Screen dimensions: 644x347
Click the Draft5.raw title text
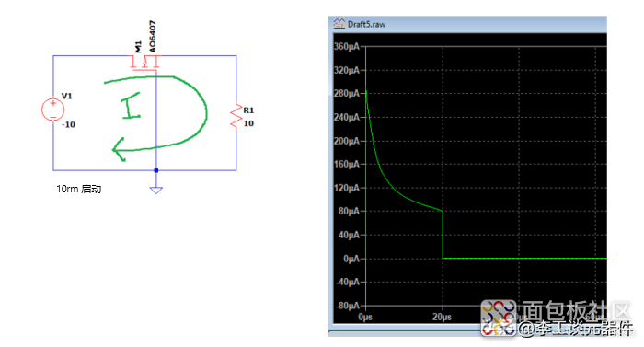click(x=367, y=24)
